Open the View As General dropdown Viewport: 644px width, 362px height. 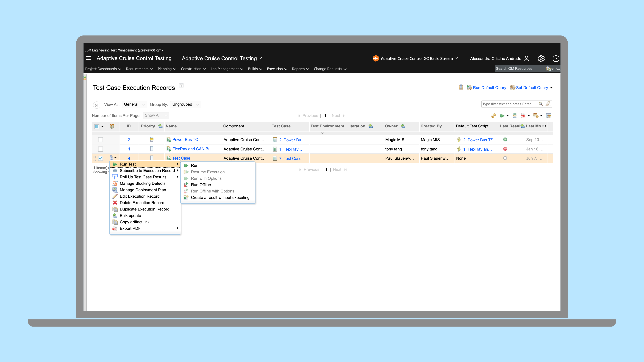pos(134,104)
